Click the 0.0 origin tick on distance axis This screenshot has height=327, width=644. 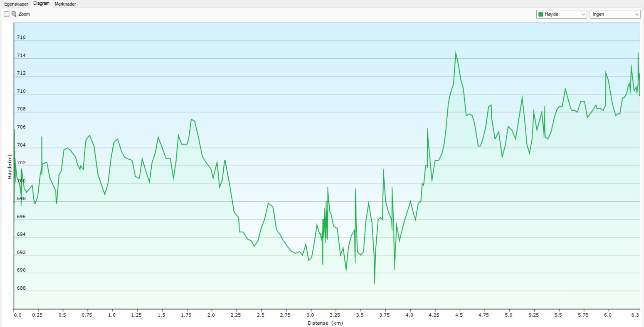pos(17,315)
